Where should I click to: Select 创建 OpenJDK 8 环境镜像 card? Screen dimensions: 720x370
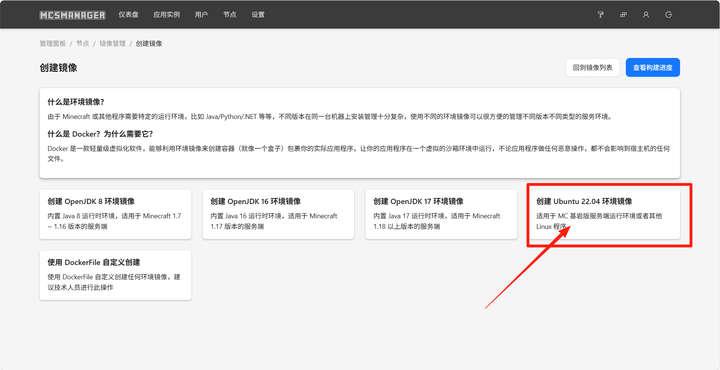115,214
